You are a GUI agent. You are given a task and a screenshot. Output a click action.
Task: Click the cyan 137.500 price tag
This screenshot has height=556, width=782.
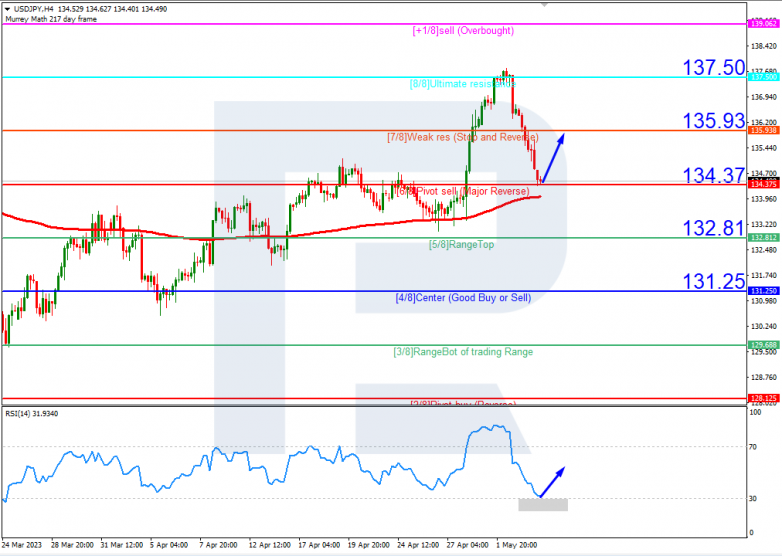pyautogui.click(x=763, y=77)
